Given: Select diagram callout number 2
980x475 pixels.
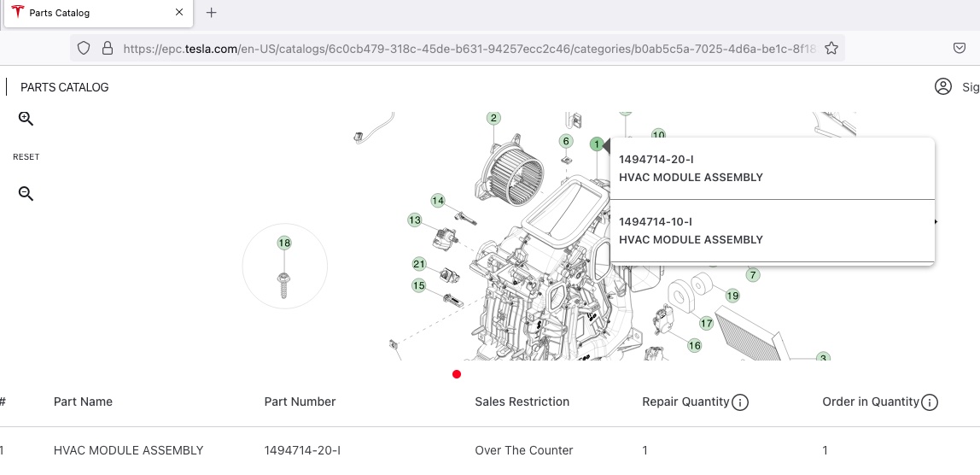Looking at the screenshot, I should click(493, 118).
